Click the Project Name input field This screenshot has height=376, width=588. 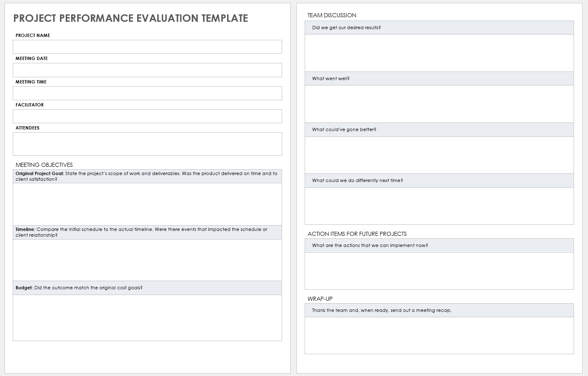coord(147,47)
